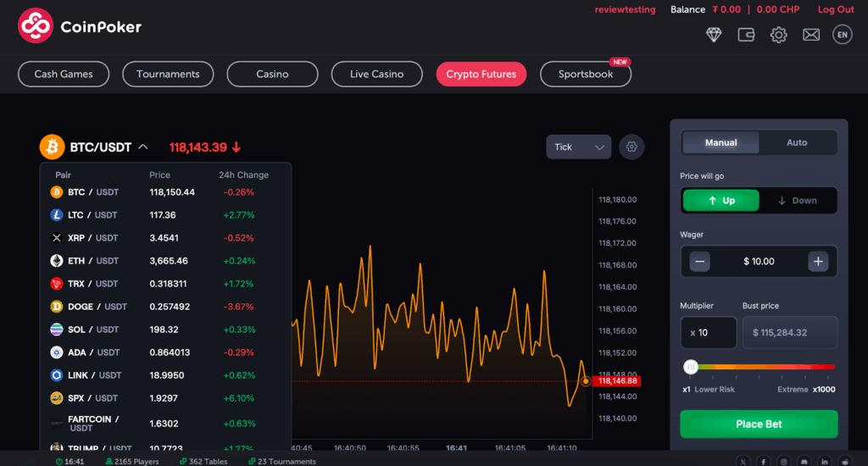868x466 pixels.
Task: Open the envelope messages icon
Action: point(811,35)
